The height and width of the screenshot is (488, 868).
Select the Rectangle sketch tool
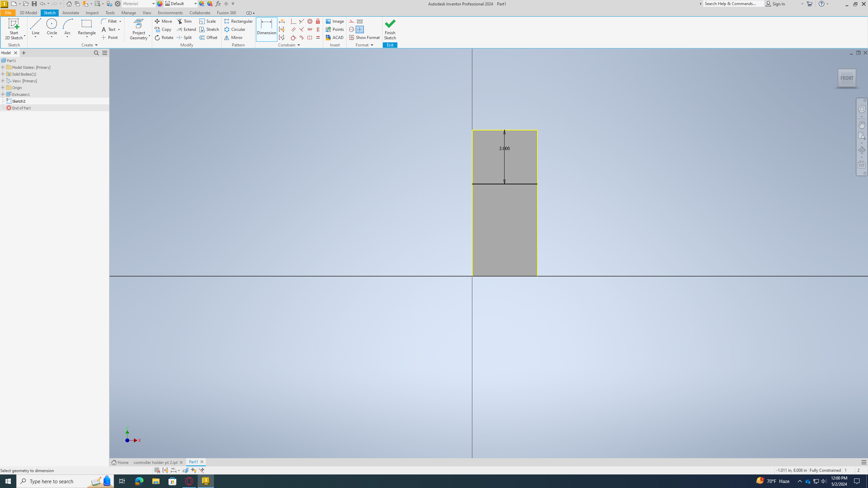87,27
